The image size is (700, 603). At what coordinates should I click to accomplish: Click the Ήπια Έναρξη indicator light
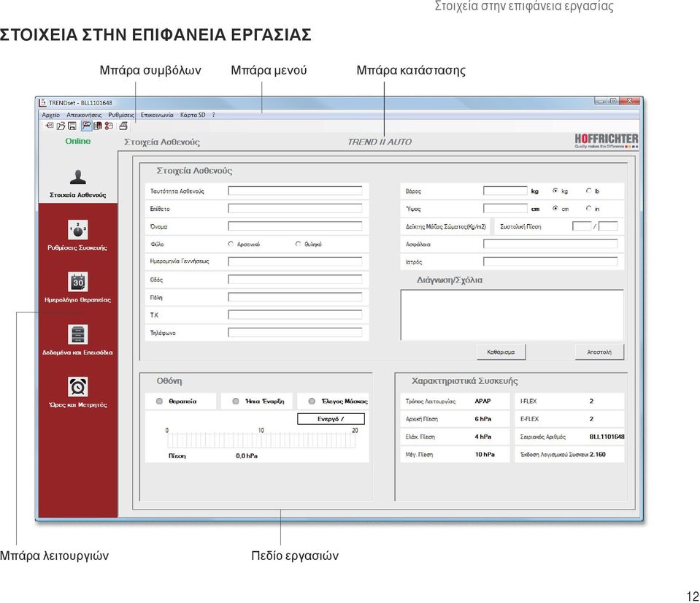point(236,401)
